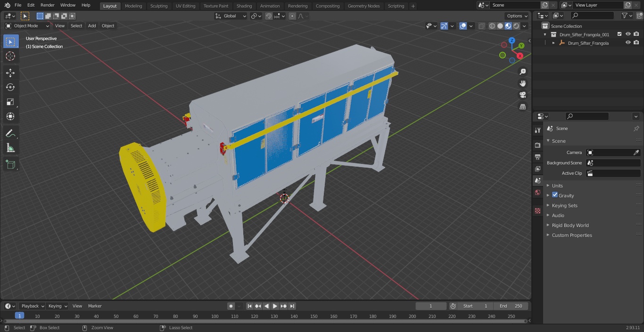Toggle proportional editing
The width and height of the screenshot is (644, 332).
[292, 16]
